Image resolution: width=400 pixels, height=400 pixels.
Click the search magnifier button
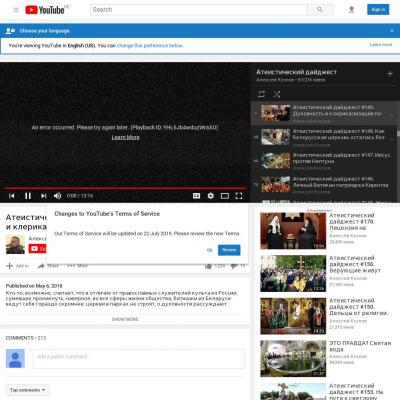point(320,10)
